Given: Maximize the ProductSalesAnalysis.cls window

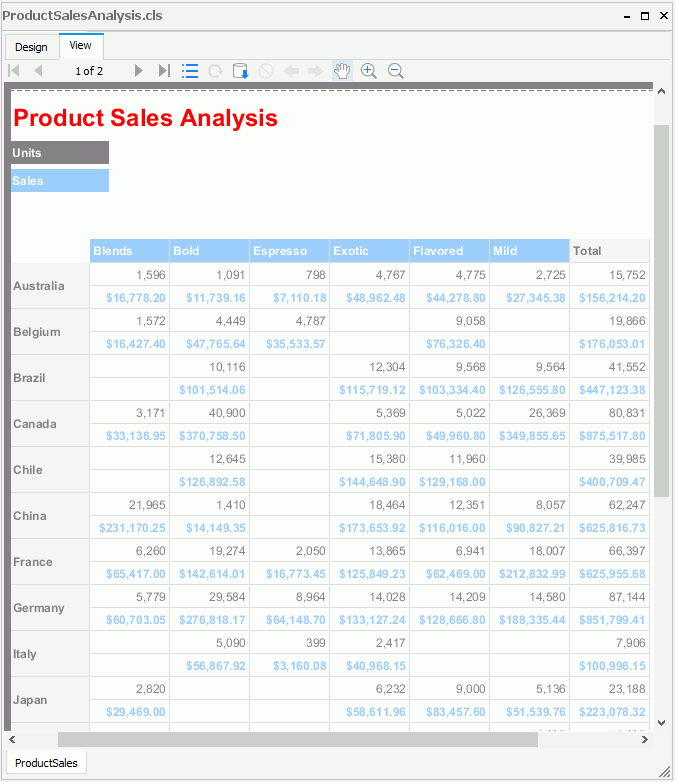Looking at the screenshot, I should 645,16.
